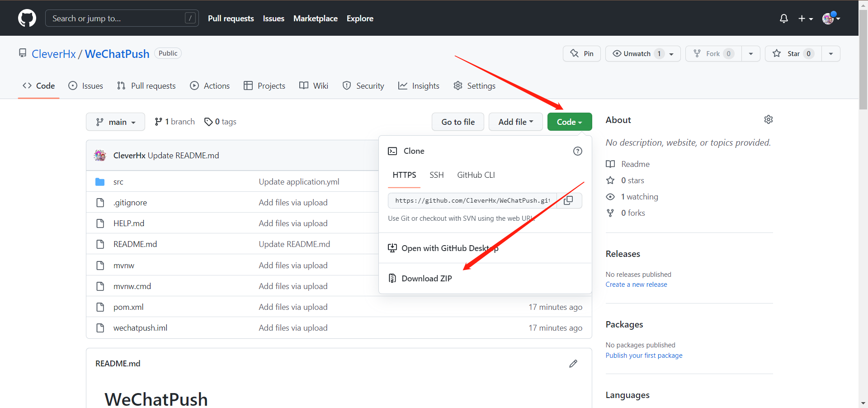The height and width of the screenshot is (408, 868).
Task: Switch to the SSH clone tab
Action: point(436,175)
